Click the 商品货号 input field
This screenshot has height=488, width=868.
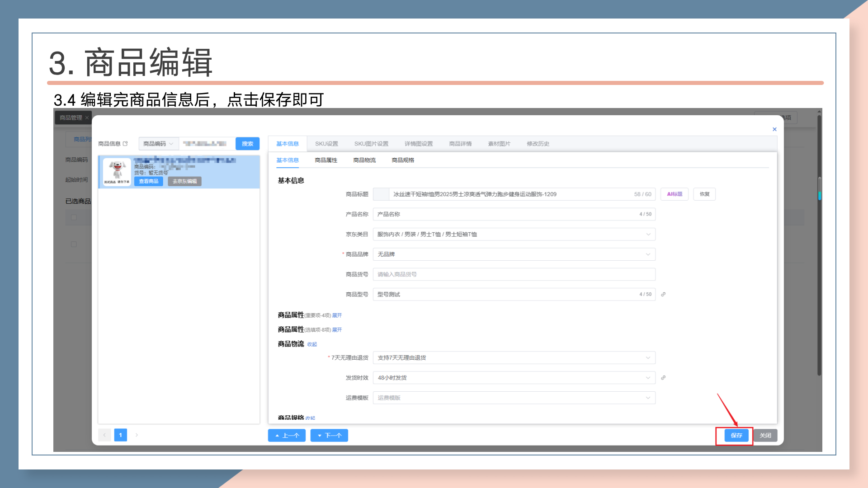[514, 274]
